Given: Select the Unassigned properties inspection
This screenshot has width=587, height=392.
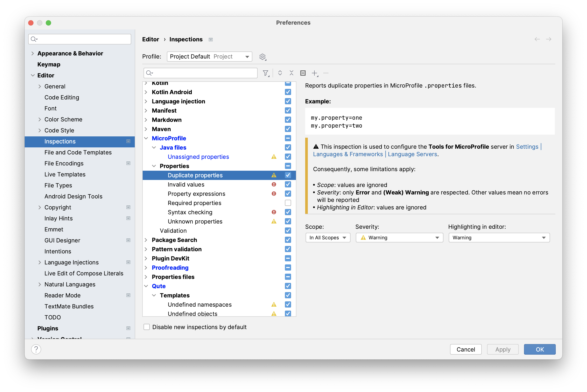Looking at the screenshot, I should [x=198, y=157].
